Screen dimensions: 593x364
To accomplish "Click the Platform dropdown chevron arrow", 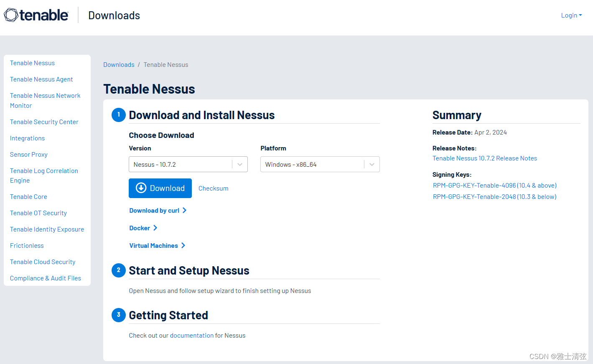I will coord(372,165).
